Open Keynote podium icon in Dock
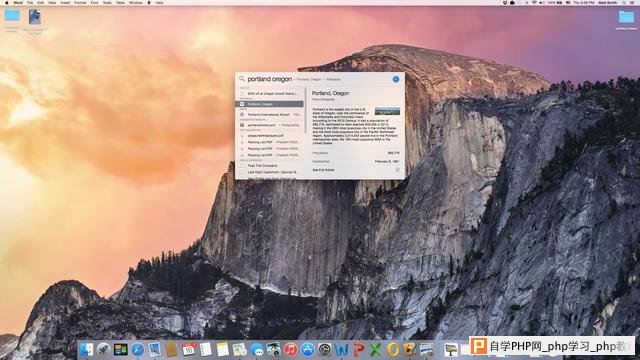 pos(451,349)
